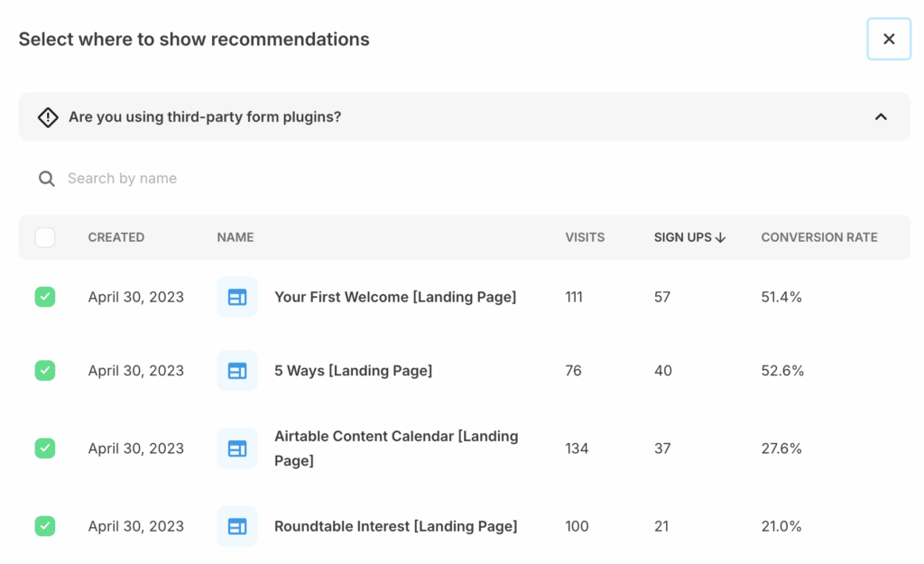The image size is (924, 564).
Task: Click the diamond warning icon for third-party plugins
Action: click(48, 117)
